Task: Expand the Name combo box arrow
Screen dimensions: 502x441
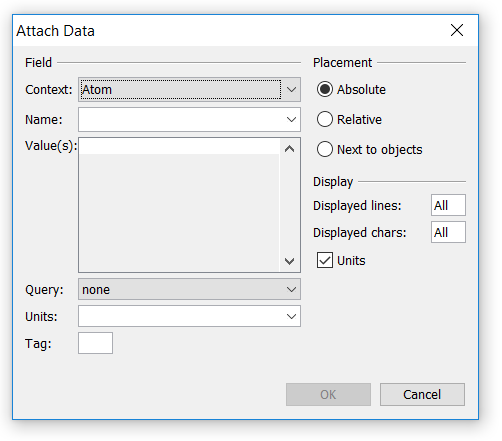Action: (x=291, y=119)
